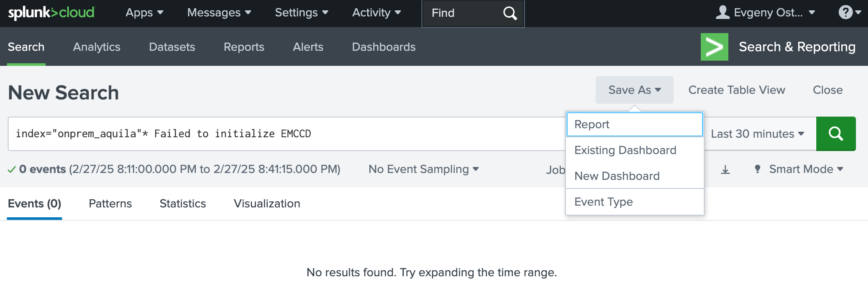Click the export download arrow icon

[725, 170]
